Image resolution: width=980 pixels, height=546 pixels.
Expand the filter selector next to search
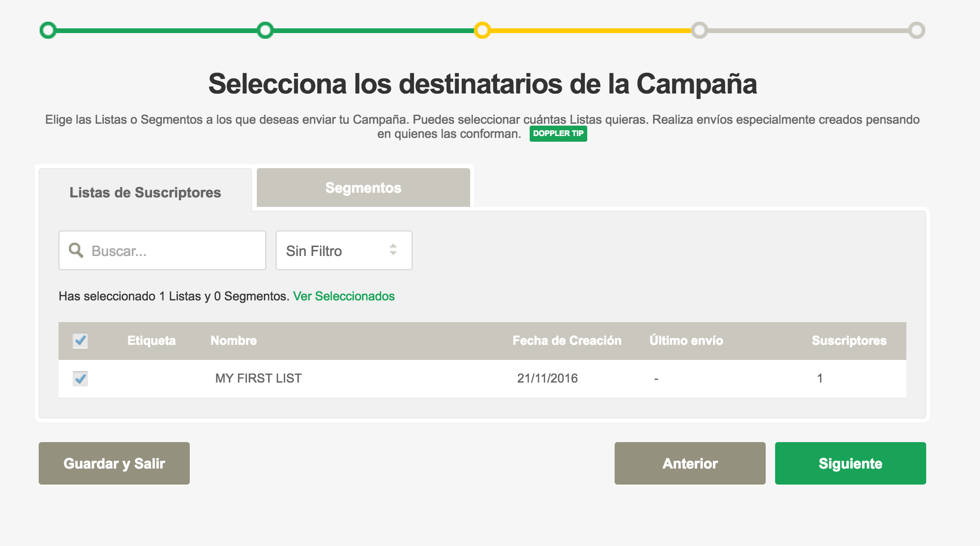(x=343, y=250)
